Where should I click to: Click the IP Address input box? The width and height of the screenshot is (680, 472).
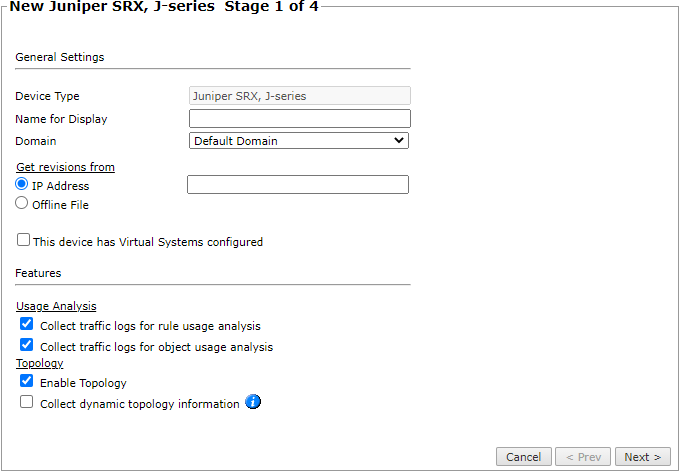298,184
